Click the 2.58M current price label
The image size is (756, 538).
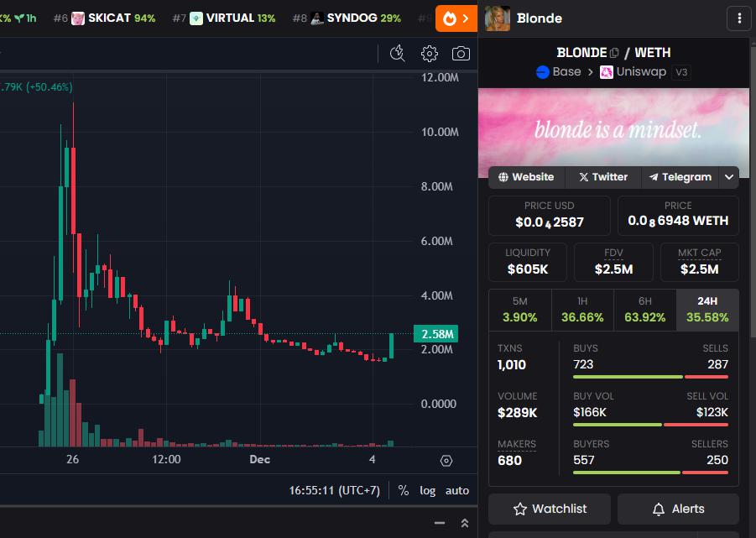tap(435, 334)
